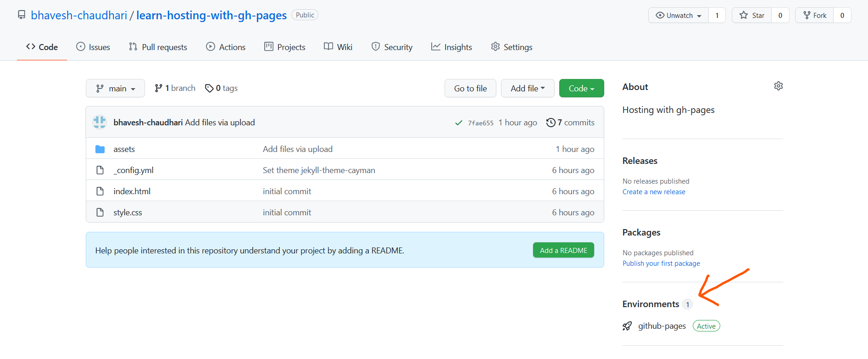View the 0 tags link
868x359 pixels.
[221, 88]
